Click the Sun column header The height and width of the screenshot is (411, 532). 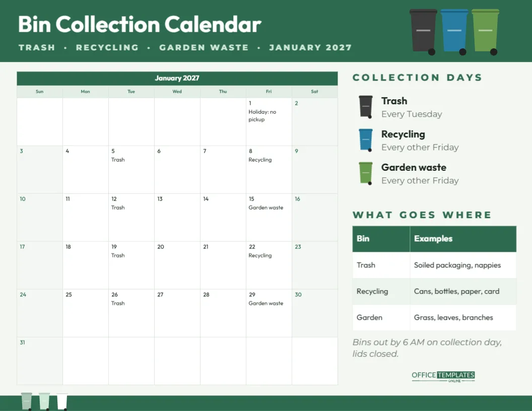click(40, 92)
